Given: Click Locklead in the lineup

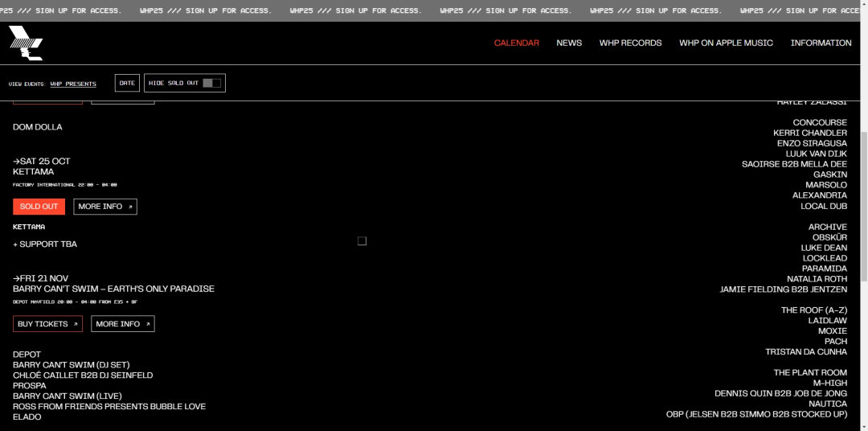Looking at the screenshot, I should click(x=825, y=258).
